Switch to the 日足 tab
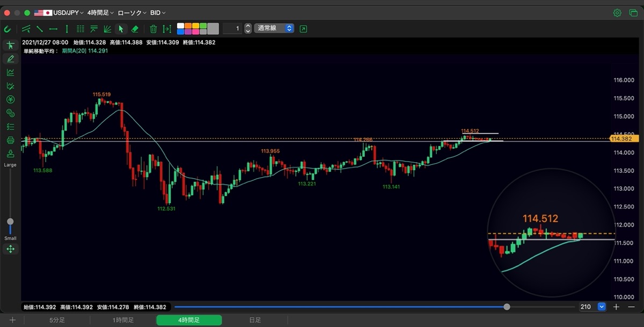This screenshot has width=644, height=327. point(255,320)
